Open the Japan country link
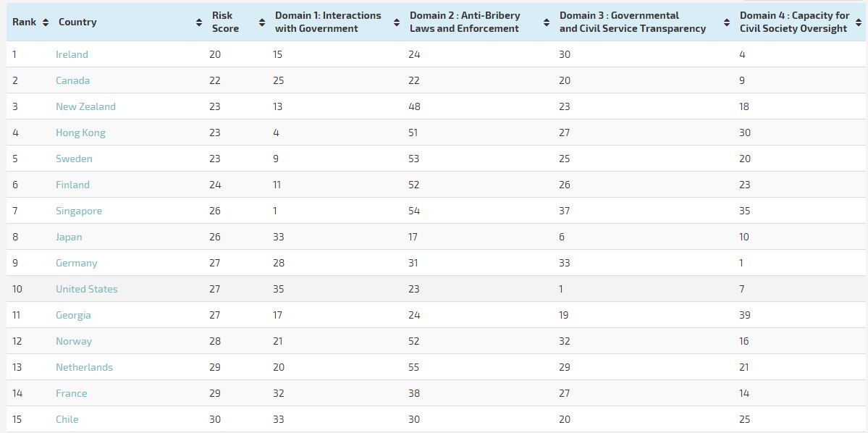The height and width of the screenshot is (433, 868). [x=69, y=237]
